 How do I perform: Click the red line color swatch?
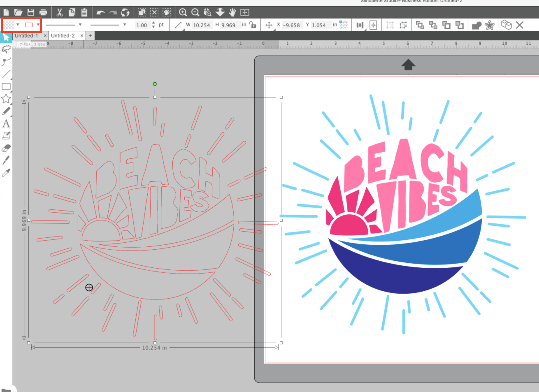pos(29,25)
